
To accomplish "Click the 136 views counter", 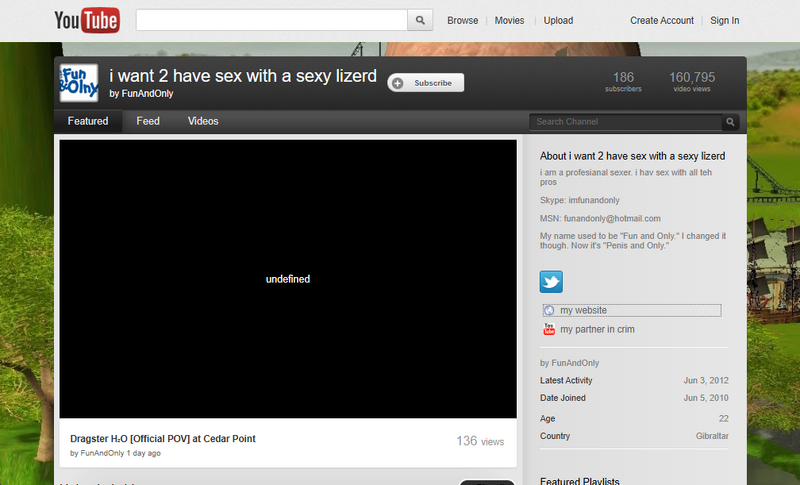I will point(480,441).
